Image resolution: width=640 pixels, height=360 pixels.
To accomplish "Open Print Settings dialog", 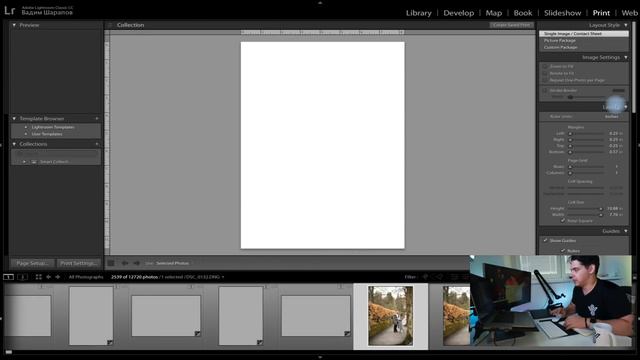I will pos(79,263).
